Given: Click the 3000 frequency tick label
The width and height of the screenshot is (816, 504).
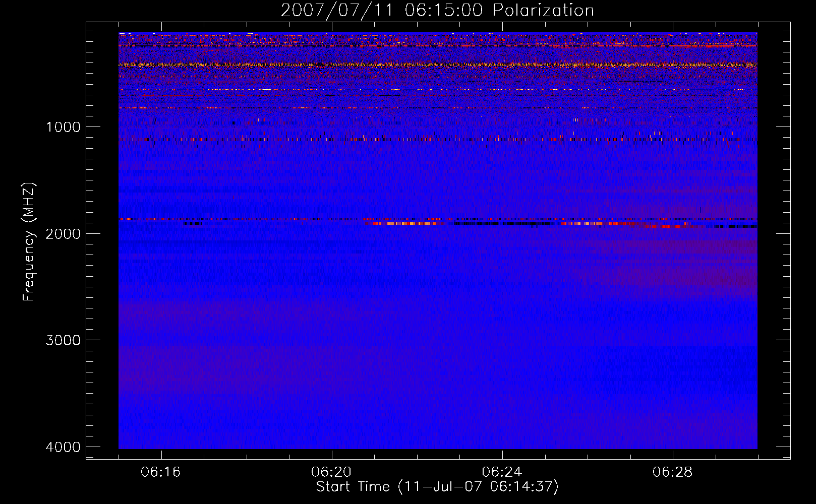Looking at the screenshot, I should (x=63, y=340).
